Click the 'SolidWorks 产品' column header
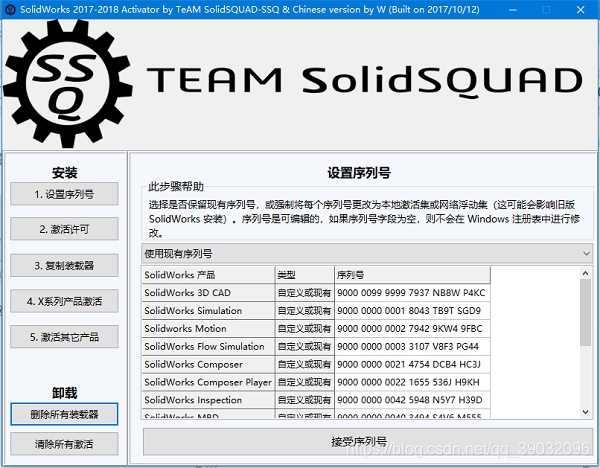This screenshot has height=468, width=600. [x=208, y=275]
